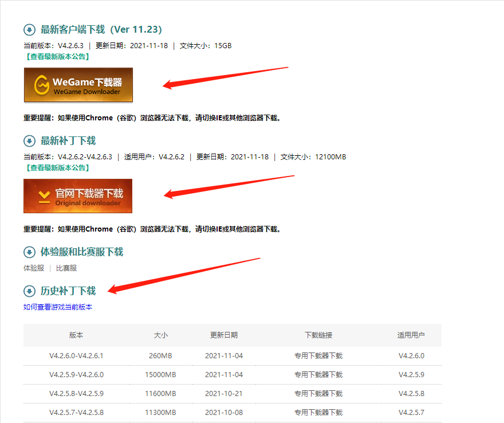Click 当前版本: V4.2.6.2-V4.2.6.3 text
Image resolution: width=504 pixels, height=423 pixels.
[x=68, y=157]
